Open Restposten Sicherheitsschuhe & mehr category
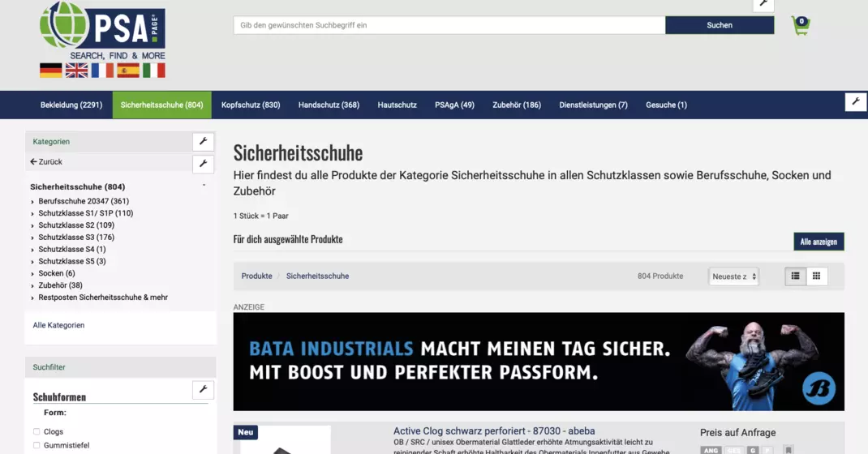Screen dimensions: 868x454 [x=102, y=298]
